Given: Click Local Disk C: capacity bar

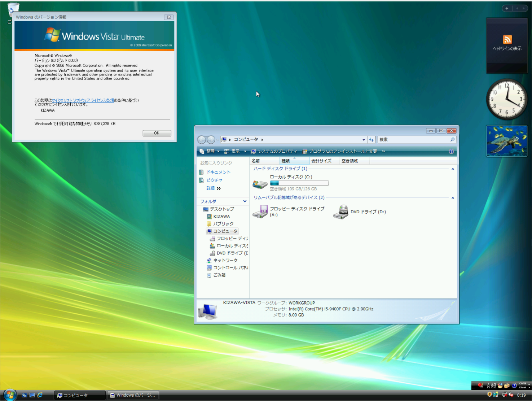Looking at the screenshot, I should click(299, 183).
